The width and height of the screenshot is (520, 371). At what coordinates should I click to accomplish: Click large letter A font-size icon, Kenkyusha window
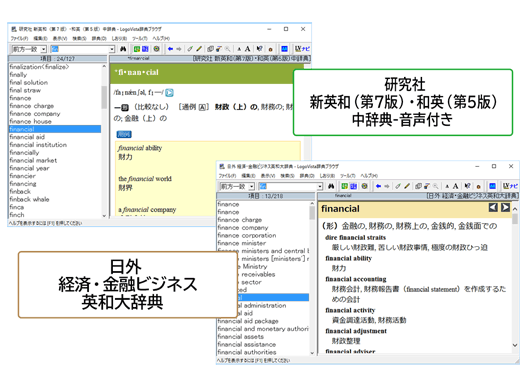tap(248, 49)
